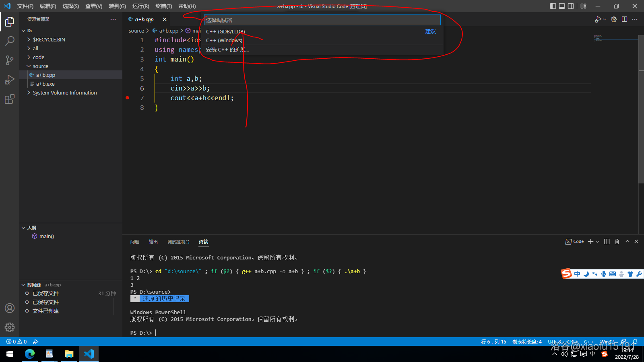Toggle breakpoint on line 7
This screenshot has height=362, width=644.
click(x=128, y=98)
